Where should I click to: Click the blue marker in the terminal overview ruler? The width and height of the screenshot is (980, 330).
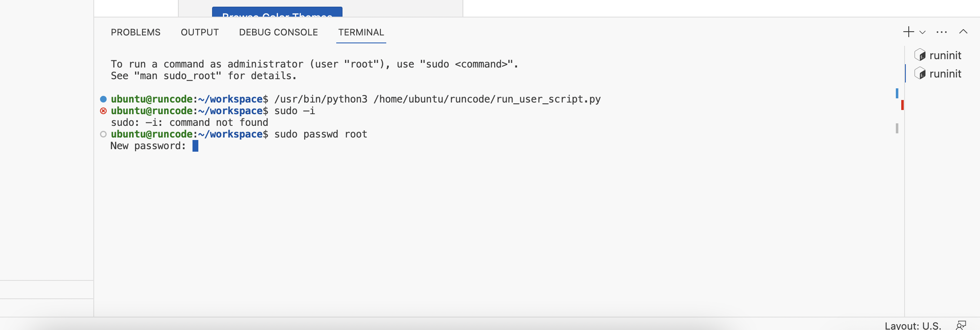point(897,94)
